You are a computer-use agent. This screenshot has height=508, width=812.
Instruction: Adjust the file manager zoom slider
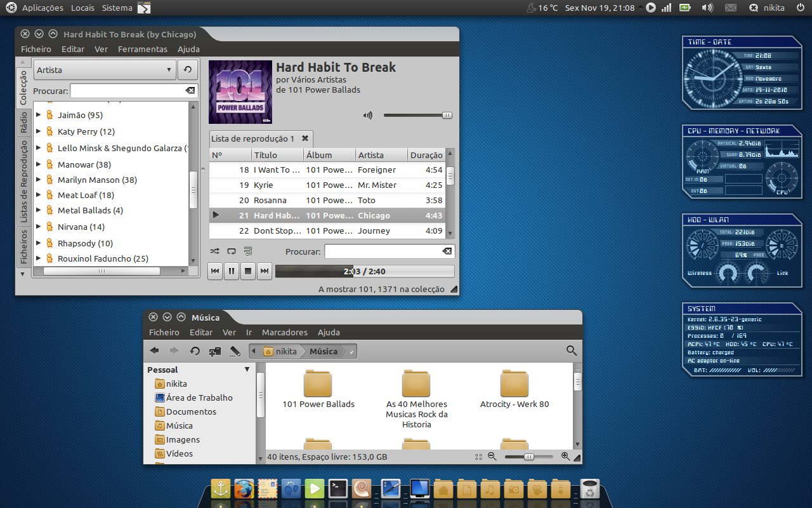[528, 457]
